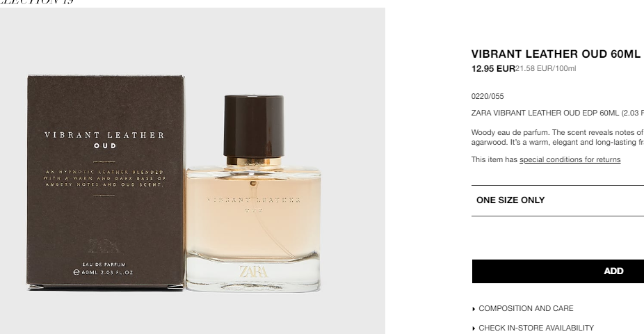Click the perfume bottle in the product photo

[x=253, y=193]
